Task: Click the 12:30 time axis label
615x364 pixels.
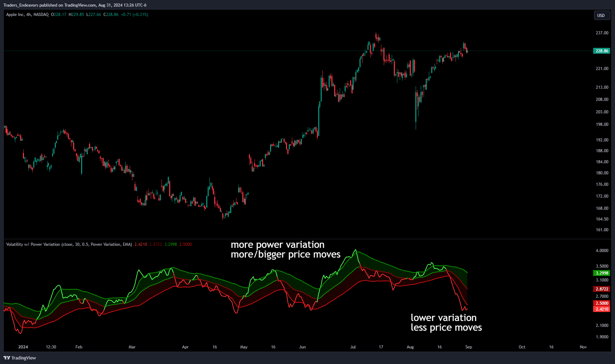Action: [x=51, y=347]
